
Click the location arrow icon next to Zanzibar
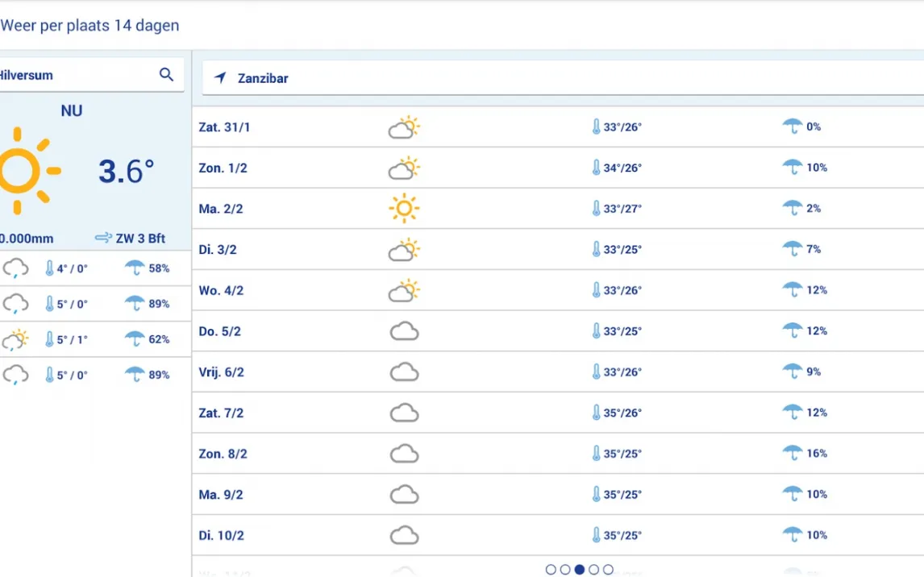pos(220,77)
